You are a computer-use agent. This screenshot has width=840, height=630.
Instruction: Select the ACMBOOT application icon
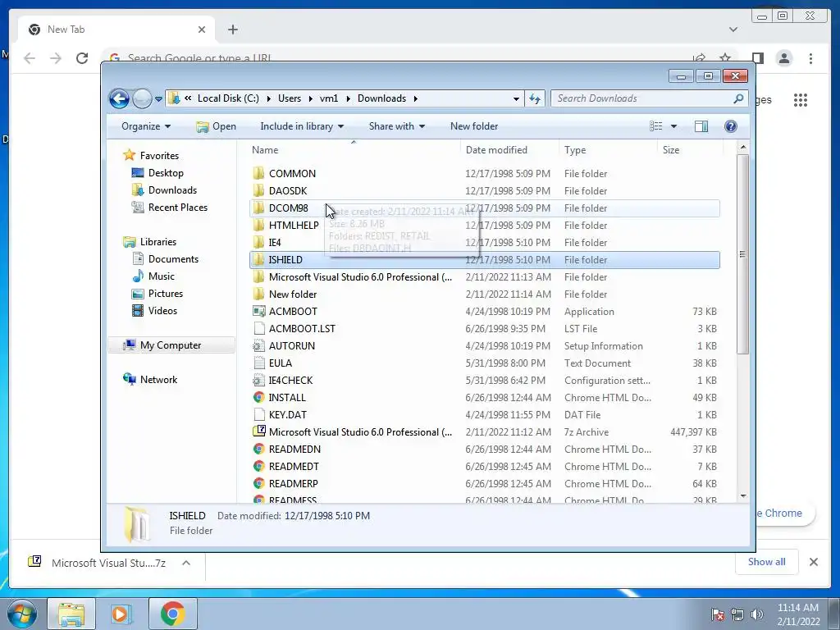point(258,311)
